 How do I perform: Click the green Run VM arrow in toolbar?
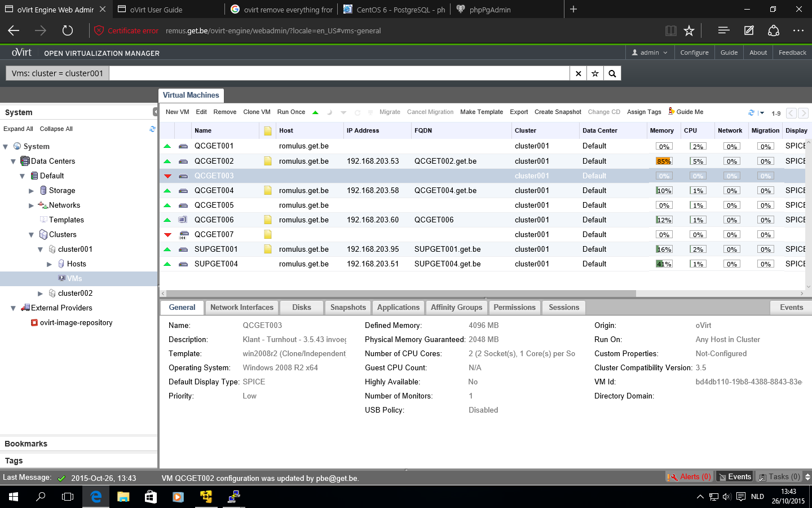click(315, 112)
